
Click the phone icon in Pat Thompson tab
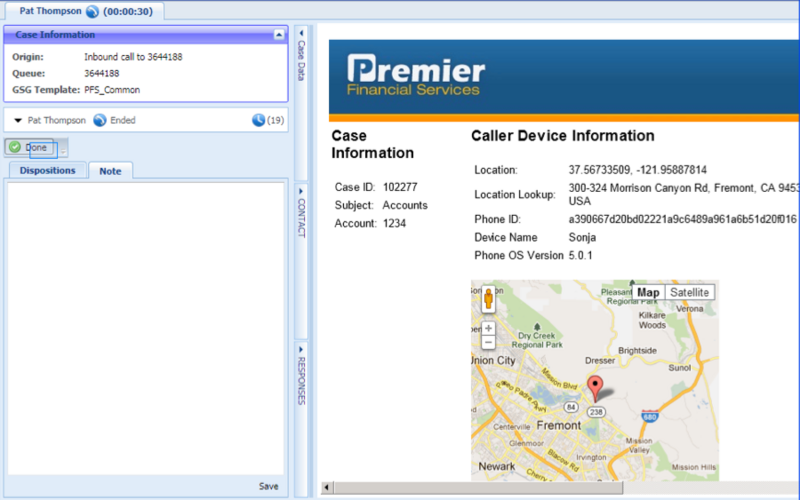click(x=92, y=11)
